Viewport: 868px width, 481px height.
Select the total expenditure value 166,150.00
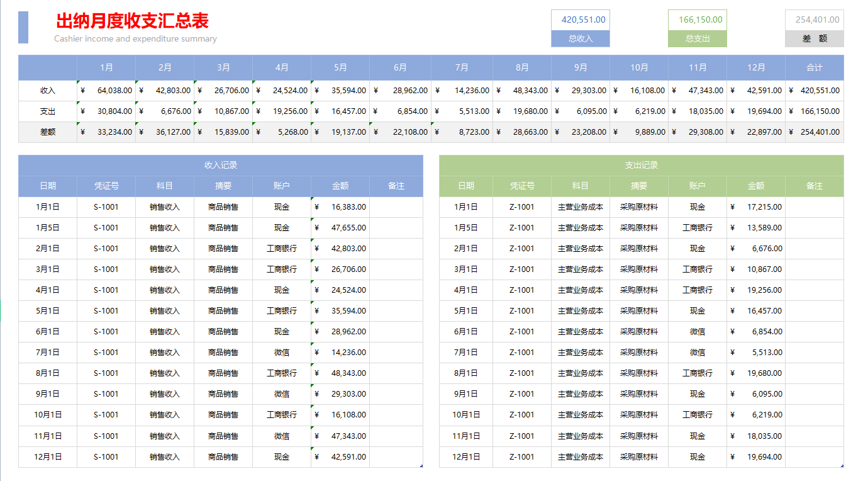[x=696, y=20]
